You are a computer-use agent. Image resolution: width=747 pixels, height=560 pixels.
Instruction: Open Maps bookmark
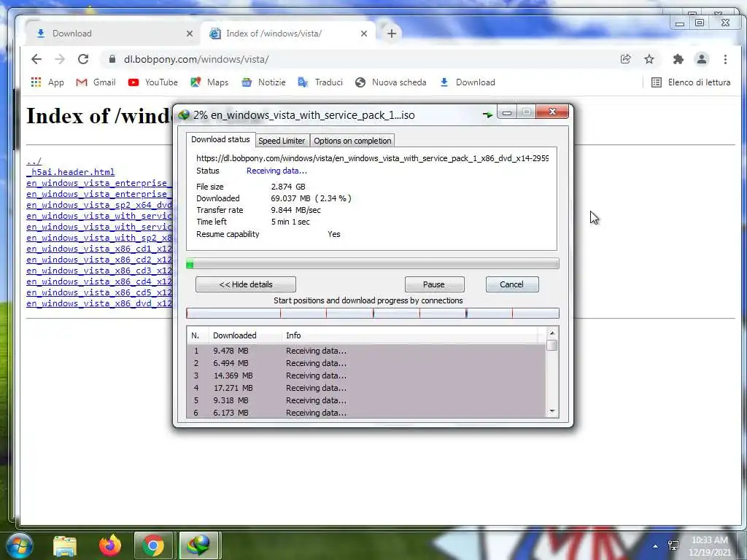pos(209,82)
